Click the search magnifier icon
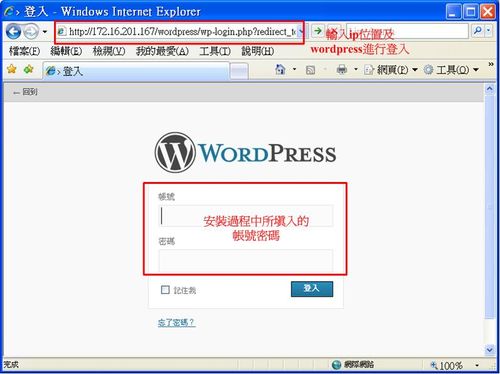The height and width of the screenshot is (374, 500). 477,31
